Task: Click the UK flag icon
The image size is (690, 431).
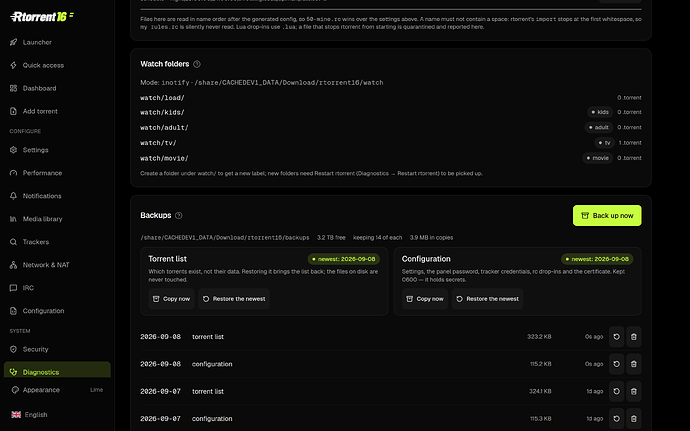Action: click(16, 414)
